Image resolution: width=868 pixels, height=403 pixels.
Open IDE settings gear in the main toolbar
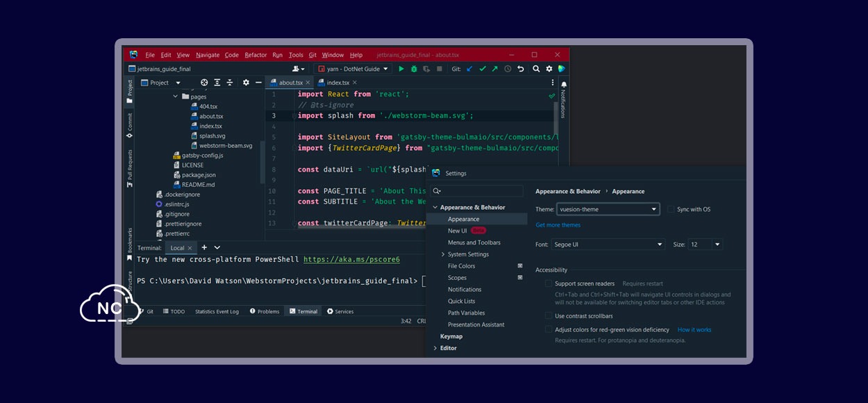coord(549,69)
